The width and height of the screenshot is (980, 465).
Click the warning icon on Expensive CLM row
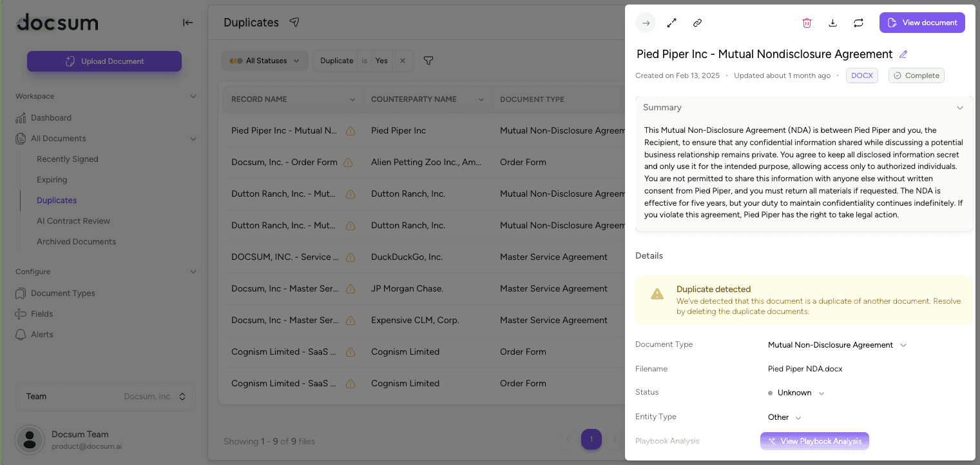pyautogui.click(x=351, y=321)
